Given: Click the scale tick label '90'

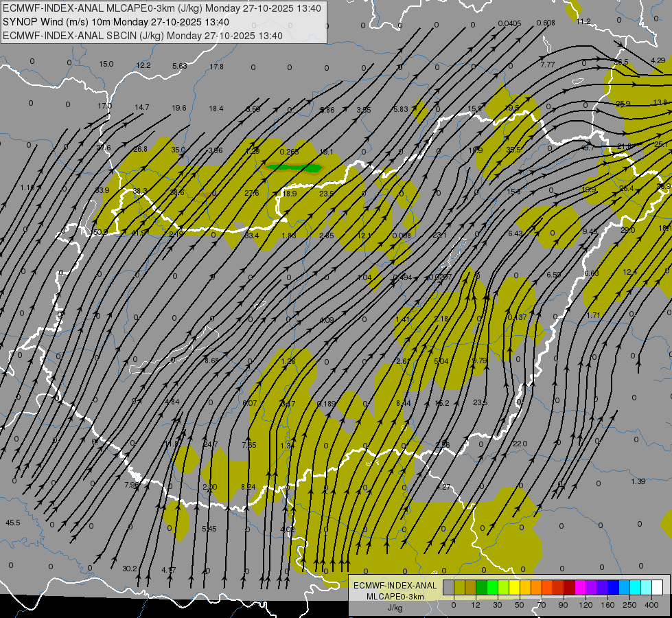Looking at the screenshot, I should pos(563,605).
